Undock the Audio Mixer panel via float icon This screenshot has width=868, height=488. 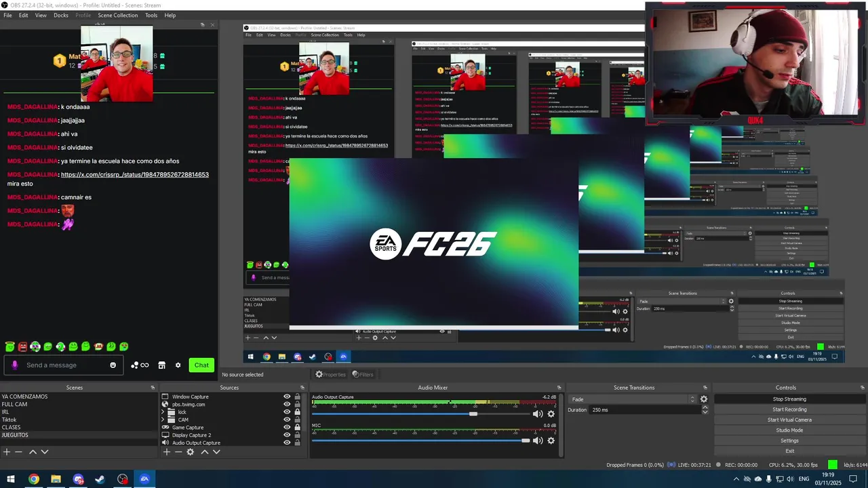point(559,388)
